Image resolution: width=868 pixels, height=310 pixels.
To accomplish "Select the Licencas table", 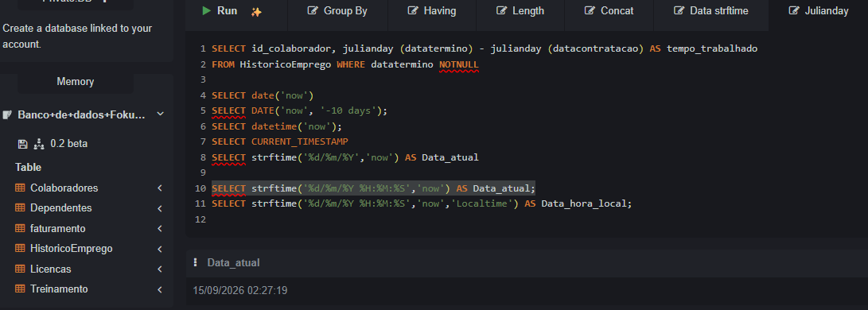I will coord(50,269).
